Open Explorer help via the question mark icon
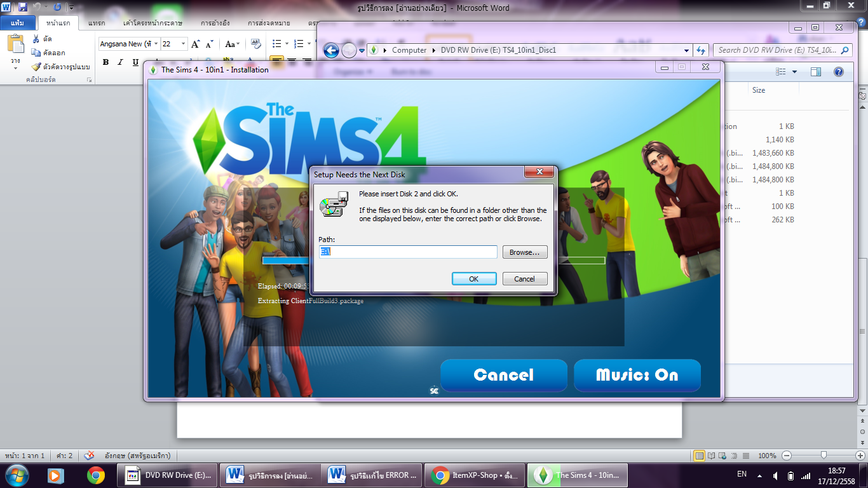 tap(838, 72)
